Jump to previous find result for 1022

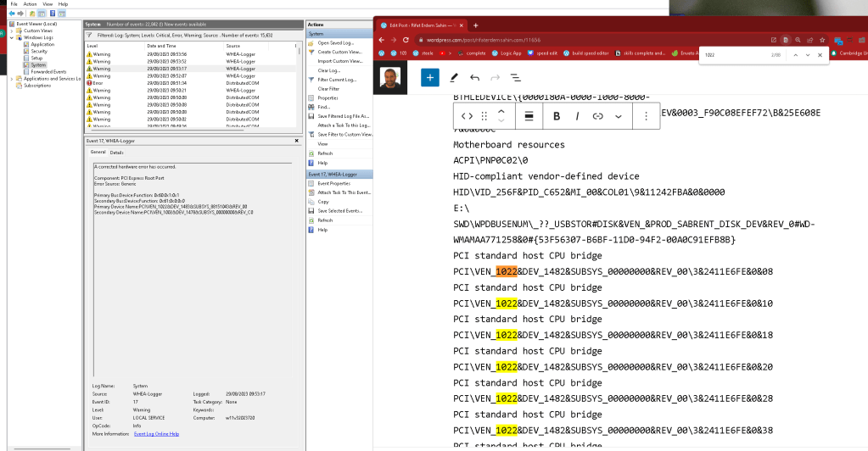[x=796, y=55]
